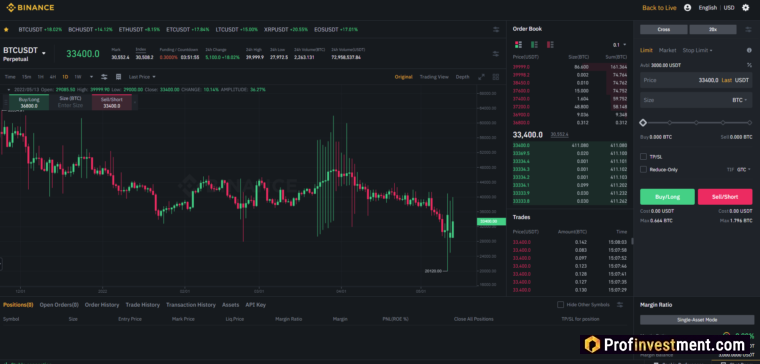Viewport: 760px width, 364px height.
Task: Click the percent calculator icon
Action: point(749,65)
